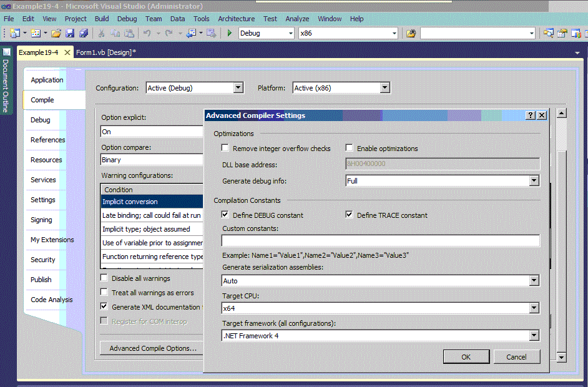
Task: Close the Example19-4 tab with X
Action: (x=67, y=52)
